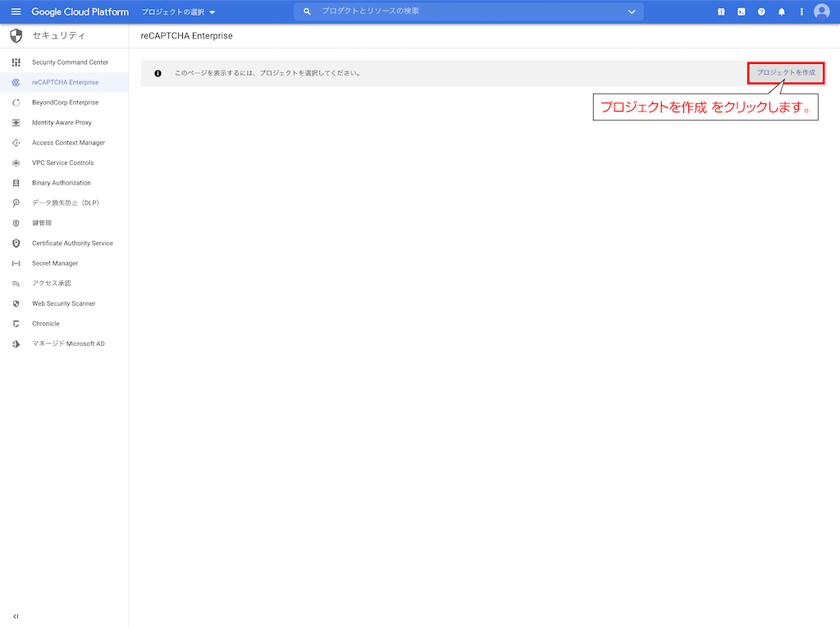Click the Secret Manager icon
Screen dimensions: 840x629
point(16,263)
